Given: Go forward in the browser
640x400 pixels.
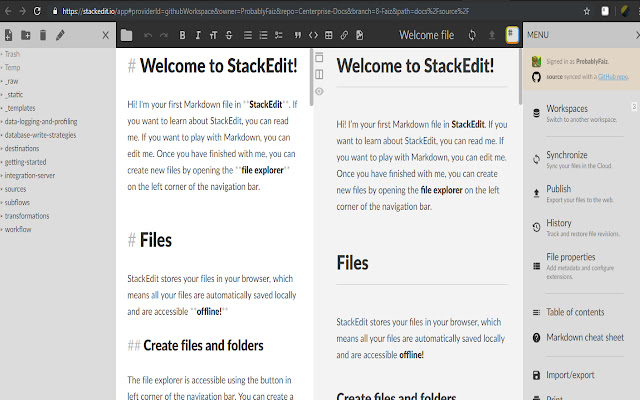Looking at the screenshot, I should click(x=22, y=11).
